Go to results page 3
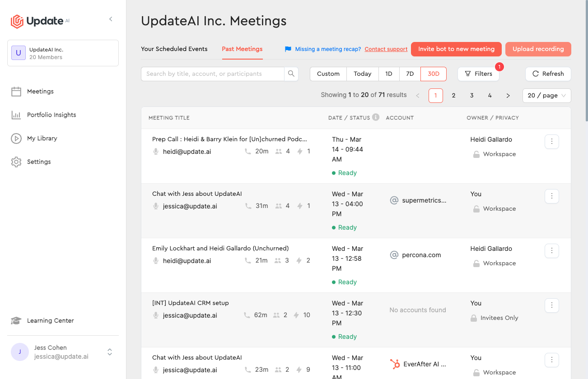This screenshot has width=588, height=379. click(x=471, y=95)
